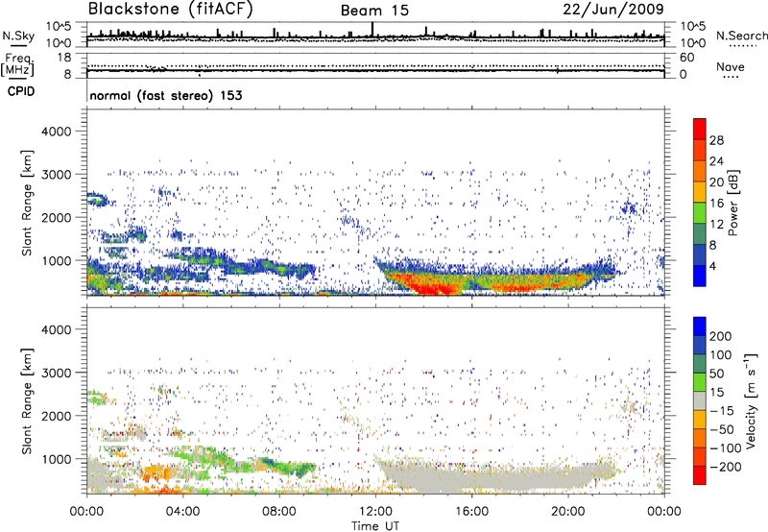The height and width of the screenshot is (532, 768).
Task: Click the 50 tick on Velocity colorbar
Action: (716, 374)
